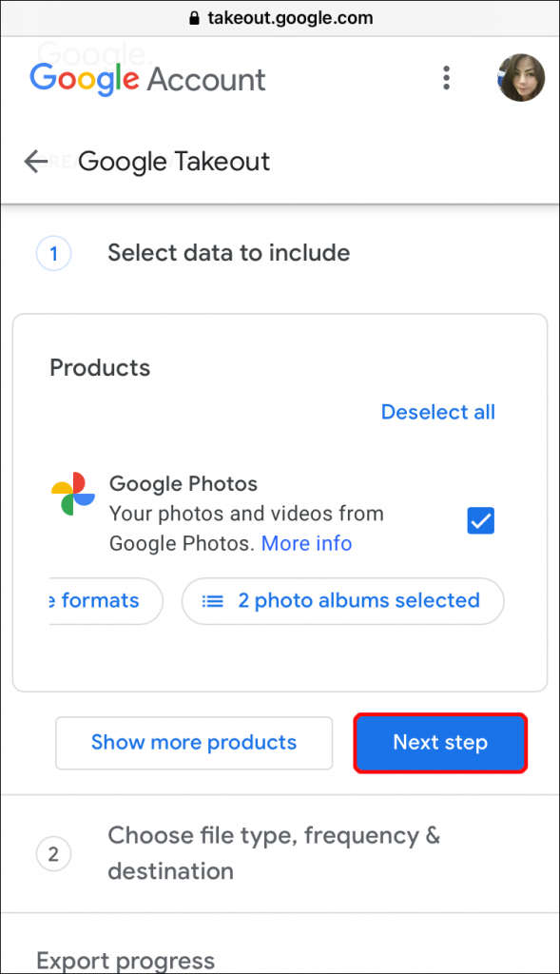Click Show more products

(x=193, y=743)
